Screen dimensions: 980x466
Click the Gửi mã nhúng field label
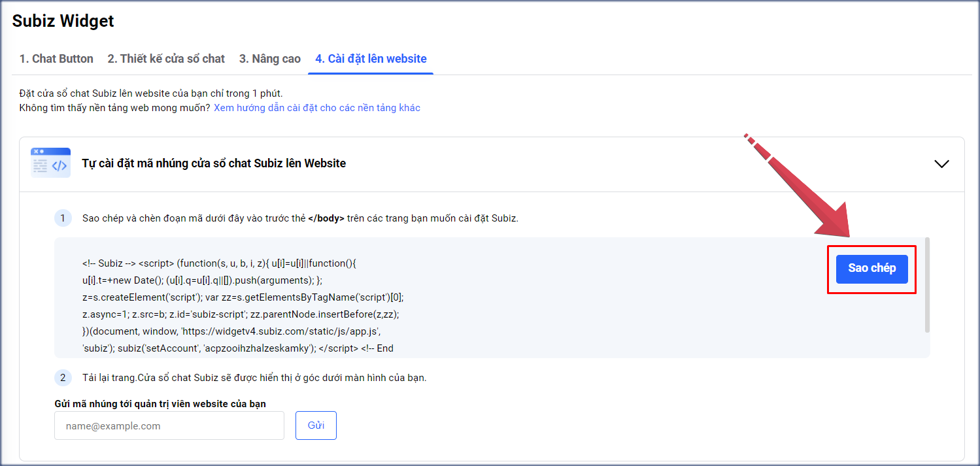coord(160,403)
